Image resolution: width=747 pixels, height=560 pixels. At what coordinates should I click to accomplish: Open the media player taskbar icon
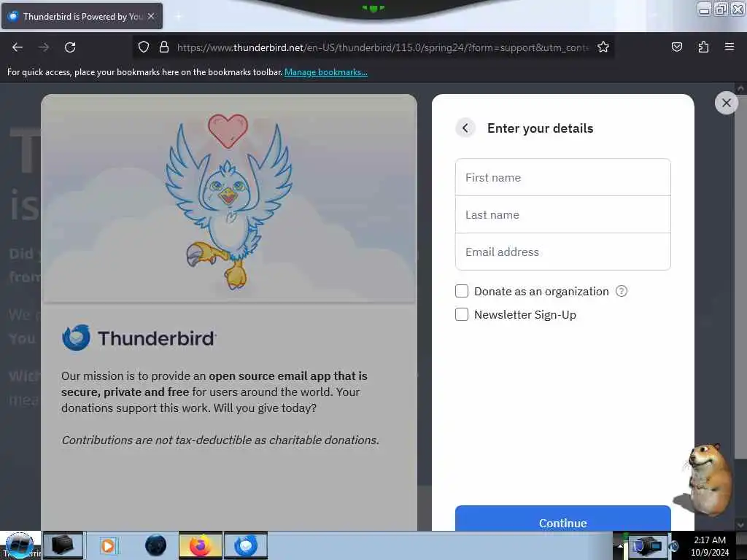(108, 545)
